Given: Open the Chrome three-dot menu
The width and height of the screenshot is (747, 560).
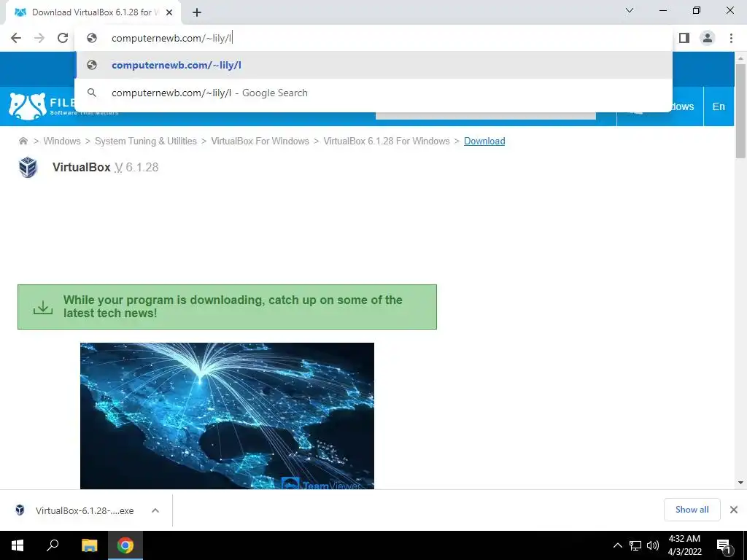Looking at the screenshot, I should point(731,38).
